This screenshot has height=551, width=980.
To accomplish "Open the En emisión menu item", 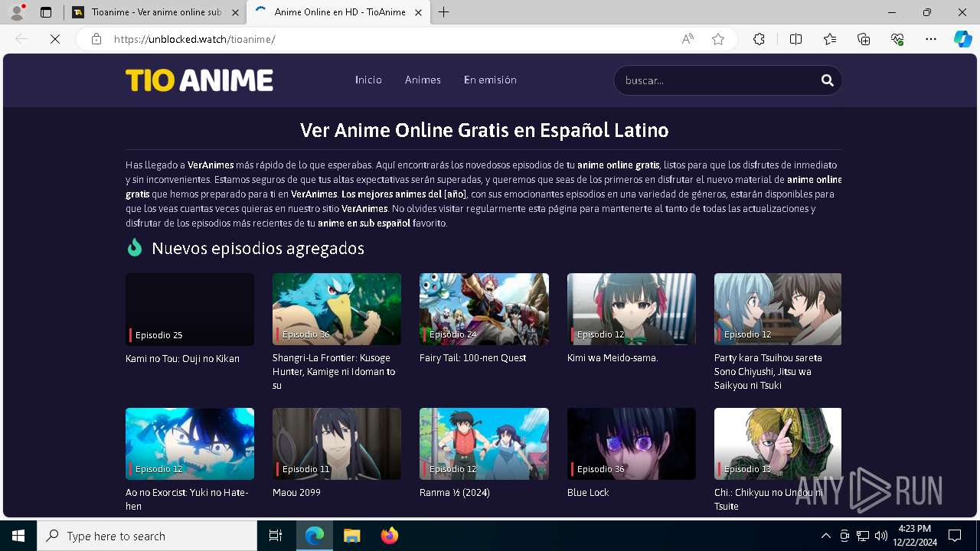I will (x=490, y=80).
